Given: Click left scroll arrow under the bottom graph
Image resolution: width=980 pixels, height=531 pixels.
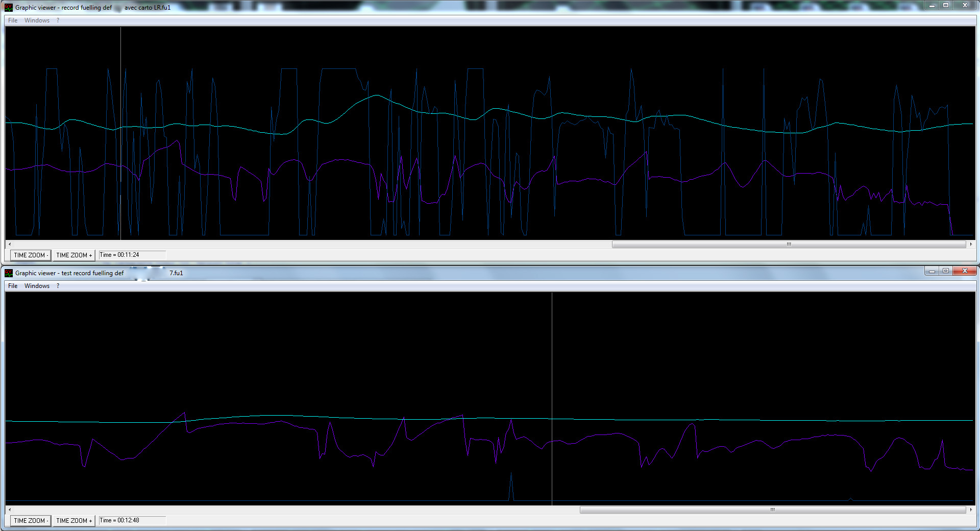Looking at the screenshot, I should coord(10,510).
